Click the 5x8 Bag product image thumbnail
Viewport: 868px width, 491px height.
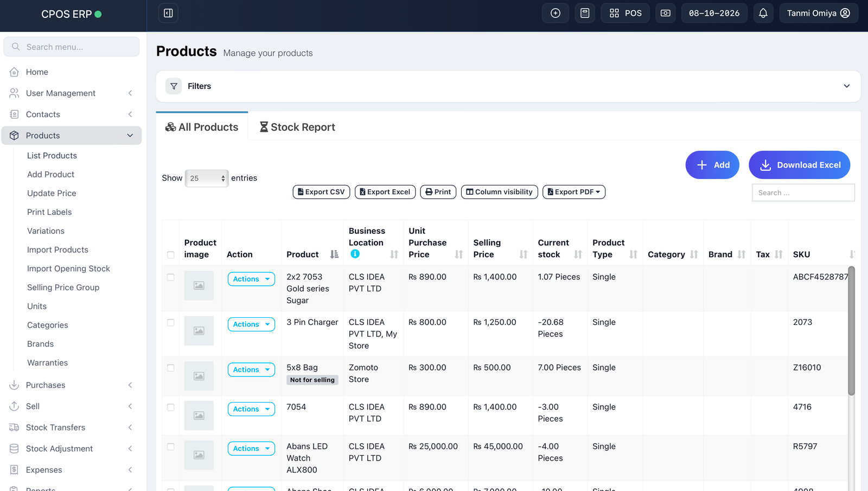tap(199, 376)
